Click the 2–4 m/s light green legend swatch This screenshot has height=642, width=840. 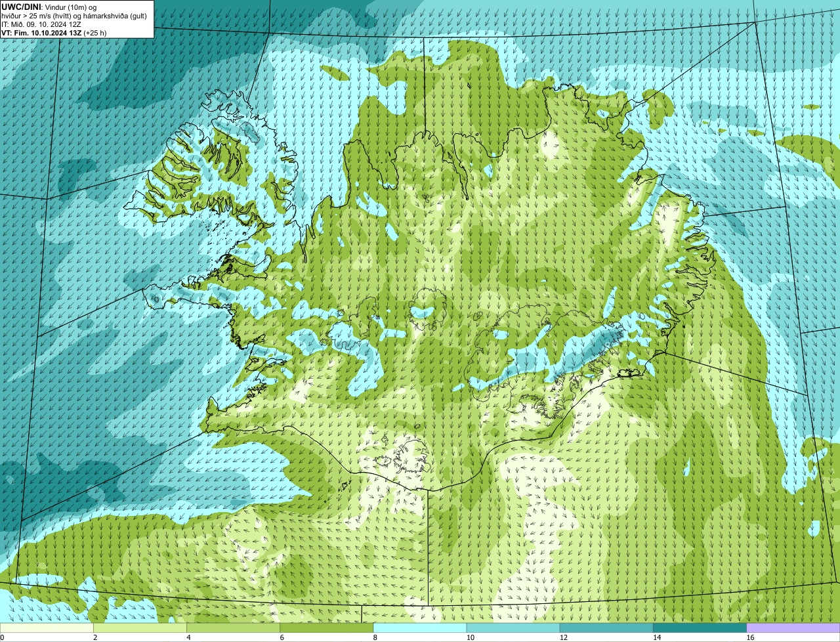click(140, 628)
